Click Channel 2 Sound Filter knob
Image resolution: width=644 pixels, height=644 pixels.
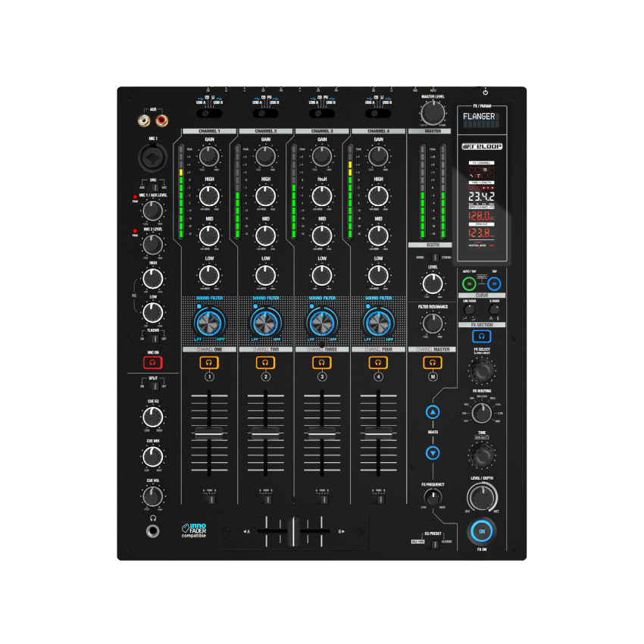click(x=266, y=322)
